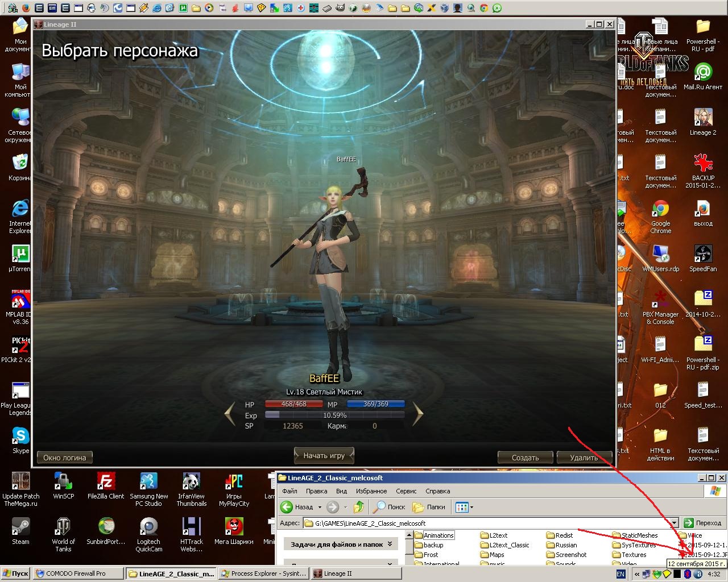Viewport: 728px width, 582px height.
Task: Open the Пуск start menu
Action: point(15,573)
